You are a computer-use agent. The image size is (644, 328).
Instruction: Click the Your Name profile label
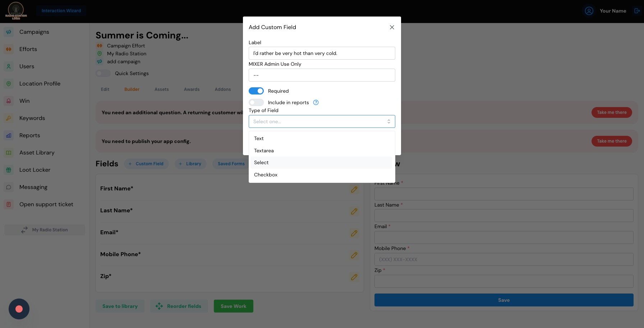[x=613, y=11]
